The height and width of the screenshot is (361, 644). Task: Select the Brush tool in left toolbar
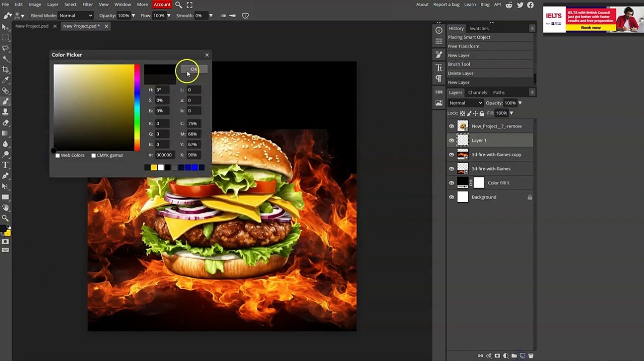[6, 101]
